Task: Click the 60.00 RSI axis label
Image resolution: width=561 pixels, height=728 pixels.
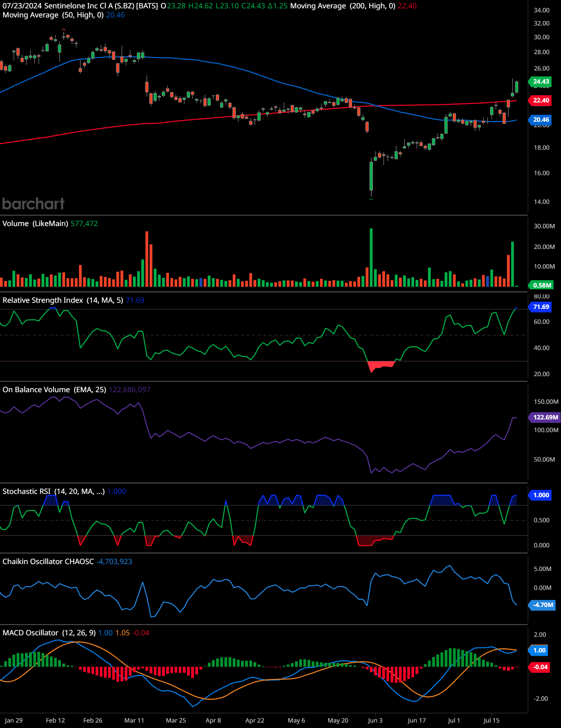Action: pyautogui.click(x=541, y=322)
